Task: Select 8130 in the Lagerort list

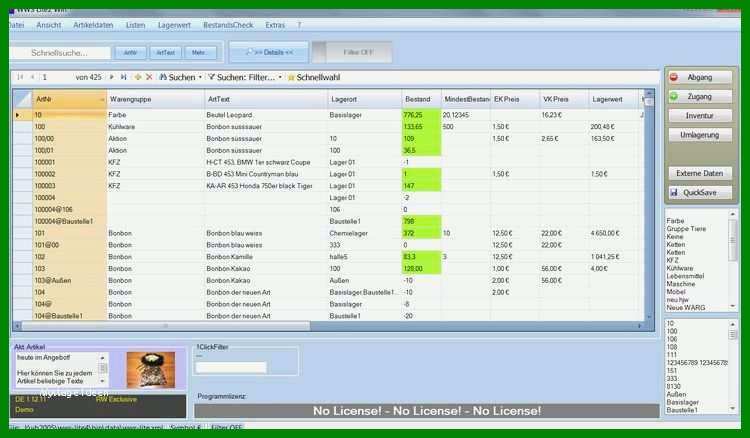Action: [x=673, y=386]
